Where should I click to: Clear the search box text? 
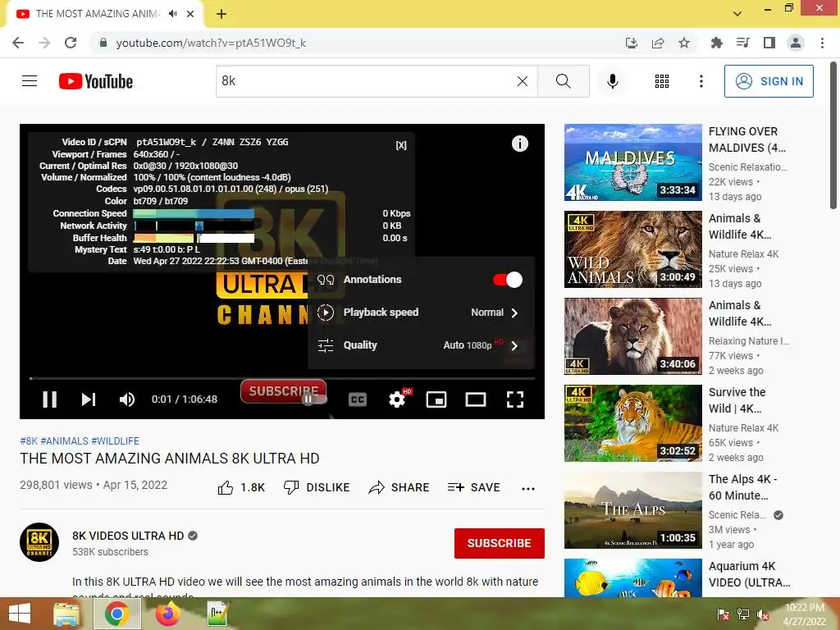click(x=523, y=81)
